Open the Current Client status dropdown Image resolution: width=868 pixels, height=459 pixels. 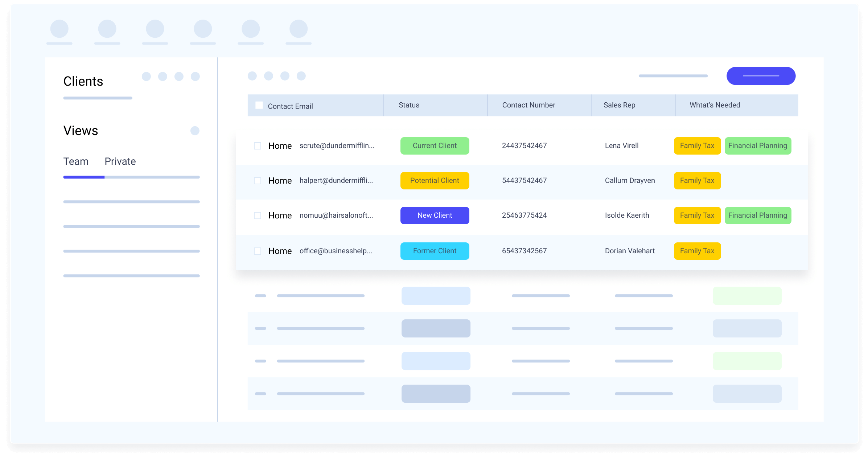click(435, 146)
